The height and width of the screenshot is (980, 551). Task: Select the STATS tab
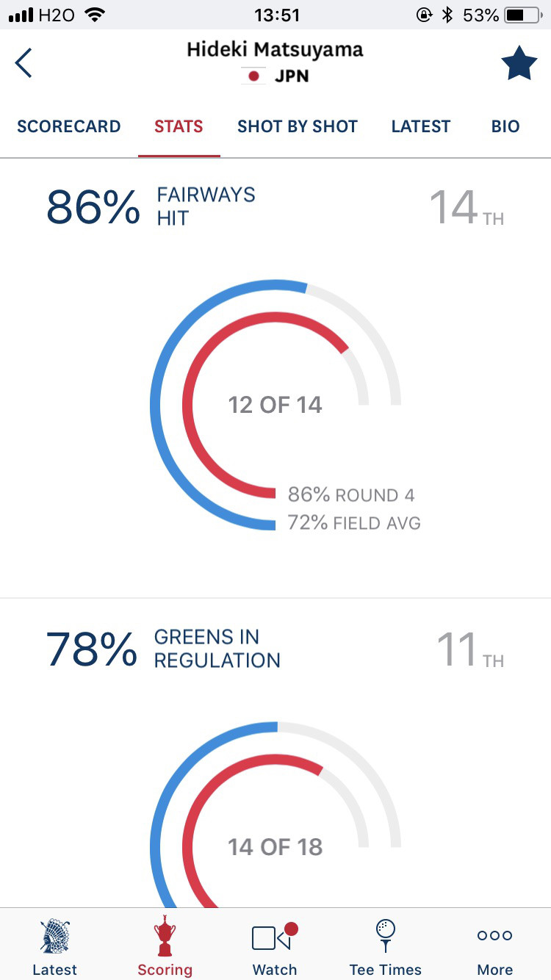(179, 126)
